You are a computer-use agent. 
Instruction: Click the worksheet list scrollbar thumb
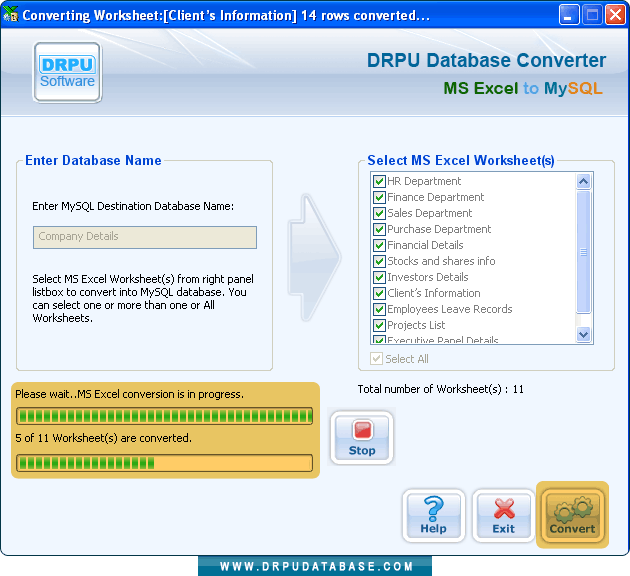[583, 252]
